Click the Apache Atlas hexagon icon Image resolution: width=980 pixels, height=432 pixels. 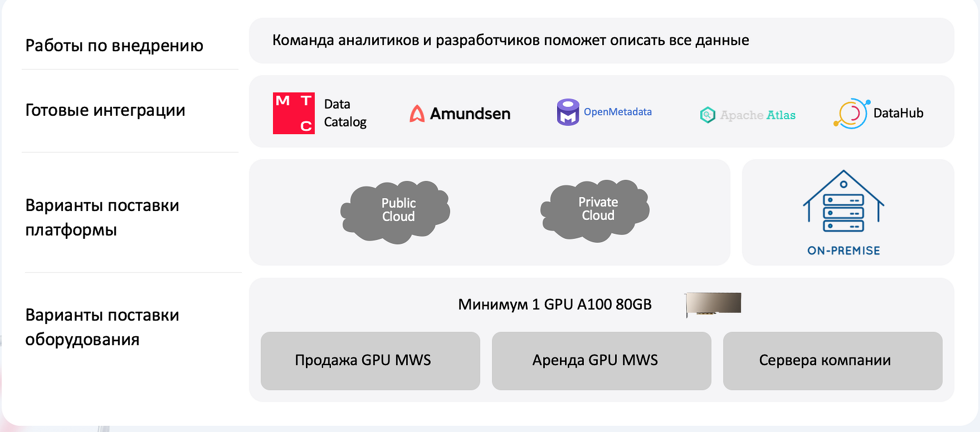708,115
